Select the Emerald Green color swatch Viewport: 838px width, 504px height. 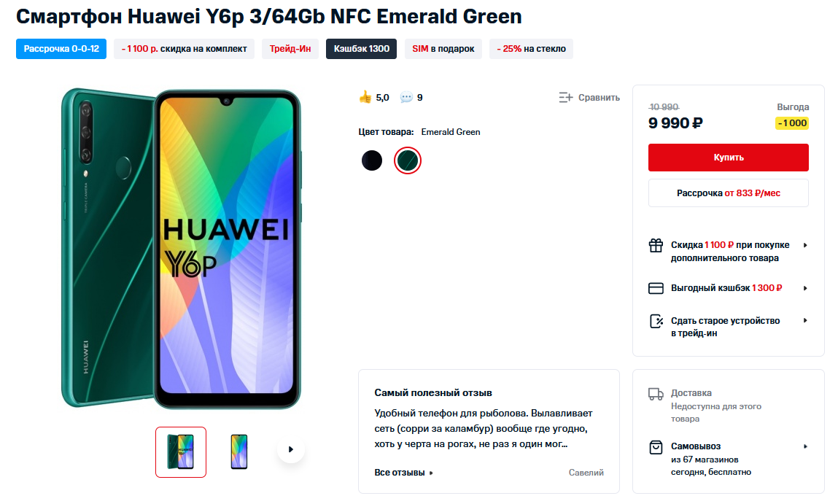click(x=407, y=160)
